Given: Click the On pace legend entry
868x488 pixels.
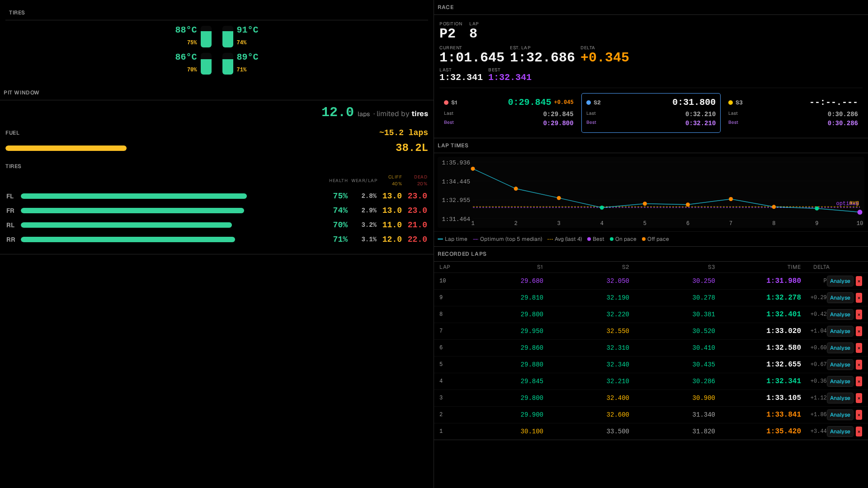Looking at the screenshot, I should [x=623, y=239].
